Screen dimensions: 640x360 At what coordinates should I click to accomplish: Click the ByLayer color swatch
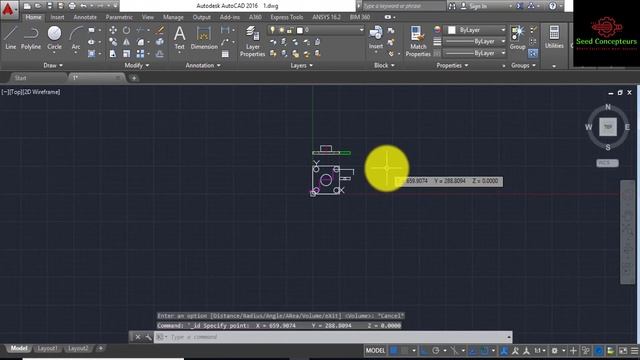tap(452, 30)
